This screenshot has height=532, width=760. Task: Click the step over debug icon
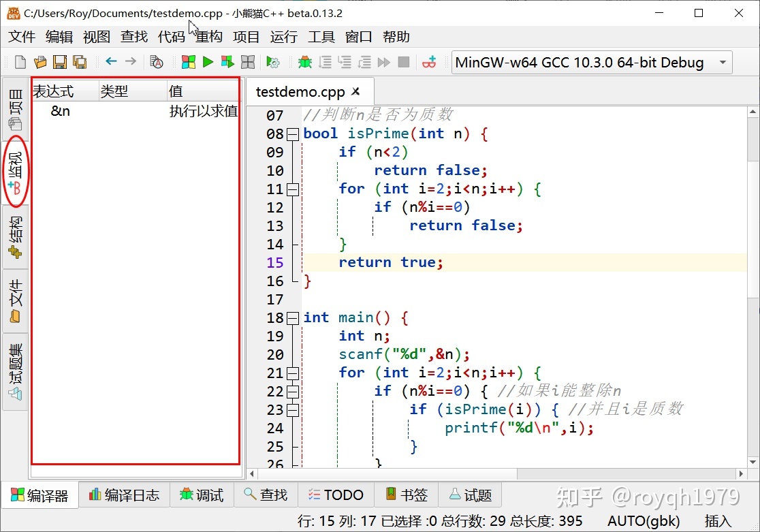coord(326,62)
